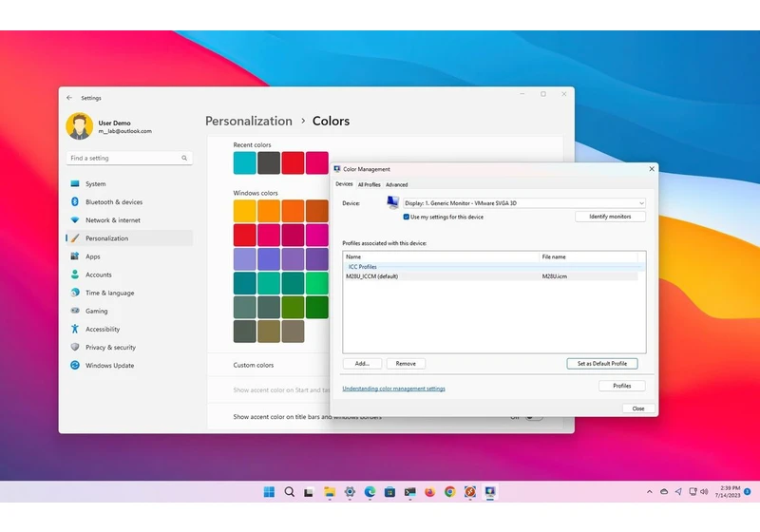Toggle Use my settings for this device
This screenshot has height=532, width=760.
pos(407,217)
